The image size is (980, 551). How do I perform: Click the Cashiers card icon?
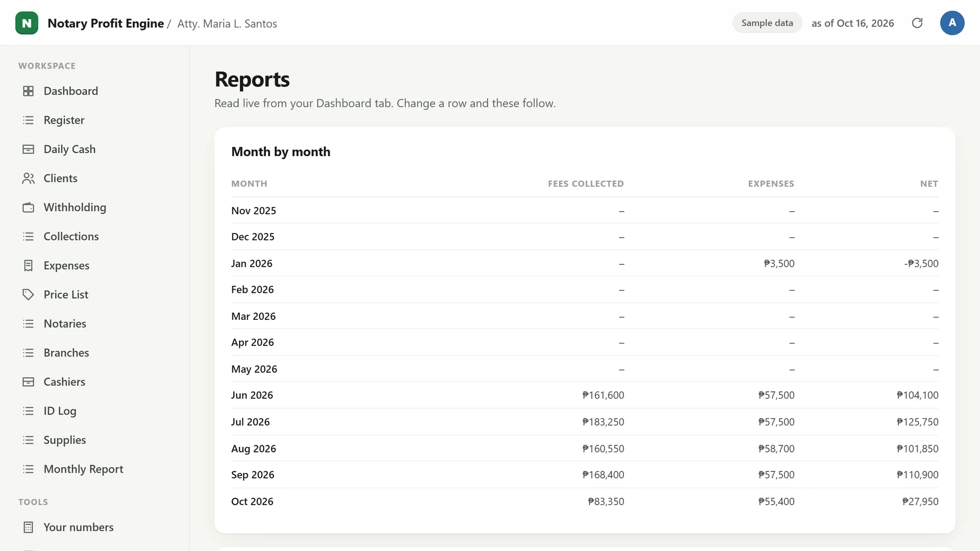pyautogui.click(x=29, y=382)
